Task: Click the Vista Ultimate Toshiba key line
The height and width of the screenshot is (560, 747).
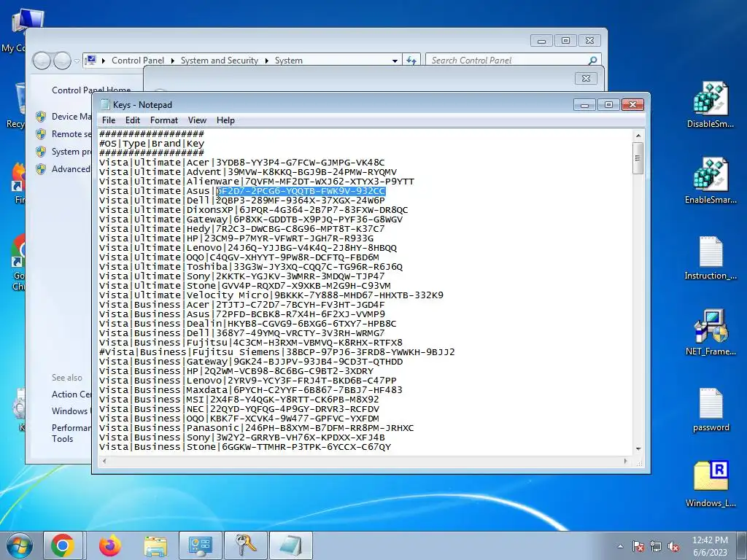Action: pos(251,267)
